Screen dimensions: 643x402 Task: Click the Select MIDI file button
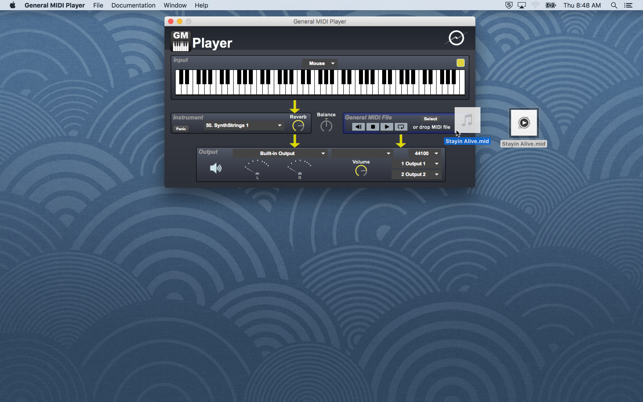point(430,119)
